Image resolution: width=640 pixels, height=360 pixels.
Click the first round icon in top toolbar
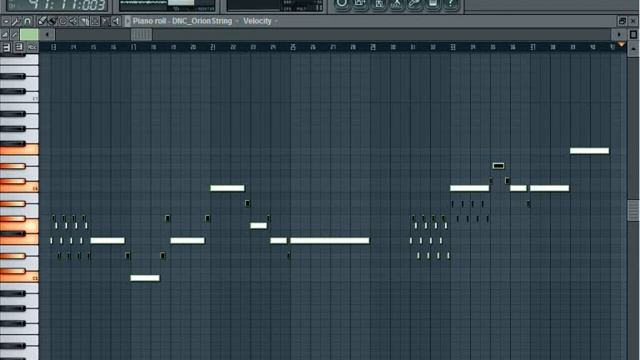point(342,4)
